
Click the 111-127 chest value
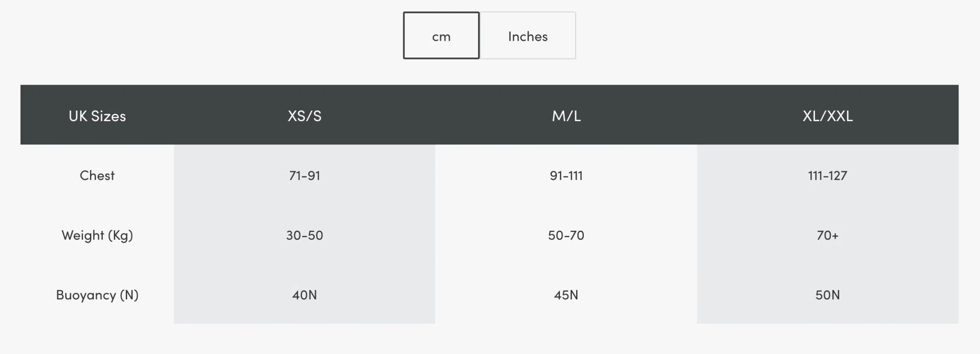point(827,176)
